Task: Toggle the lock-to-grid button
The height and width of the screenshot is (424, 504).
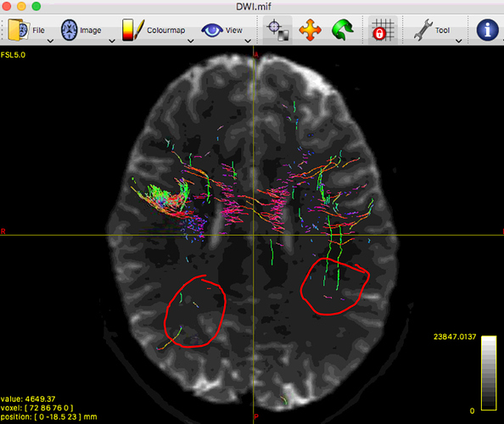Action: (383, 30)
